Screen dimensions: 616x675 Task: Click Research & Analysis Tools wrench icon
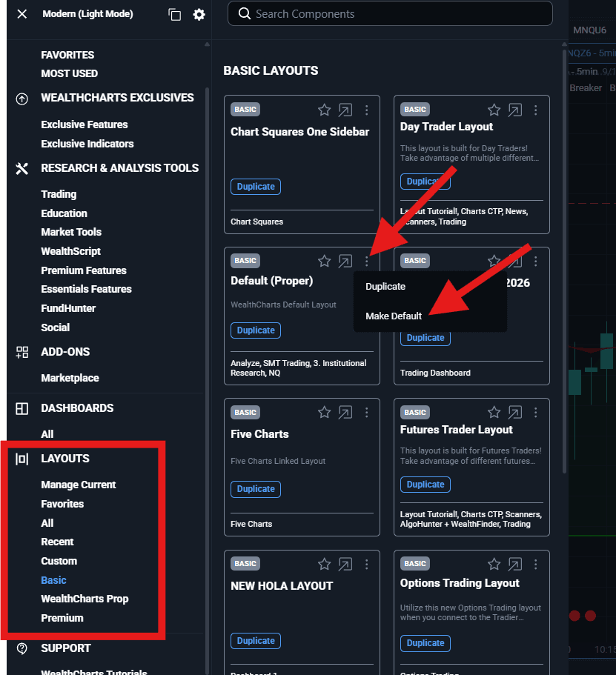pyautogui.click(x=22, y=169)
